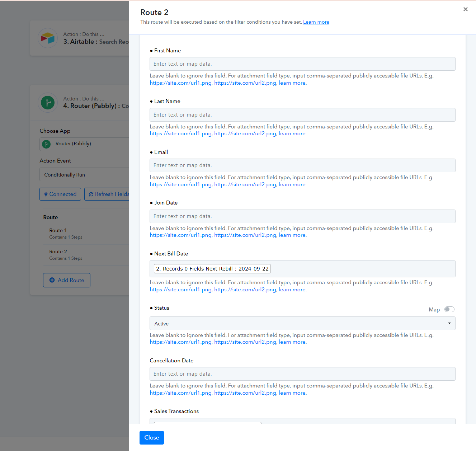Click the Airtable app icon in step 3
Viewport: 476px width, 451px height.
click(48, 38)
